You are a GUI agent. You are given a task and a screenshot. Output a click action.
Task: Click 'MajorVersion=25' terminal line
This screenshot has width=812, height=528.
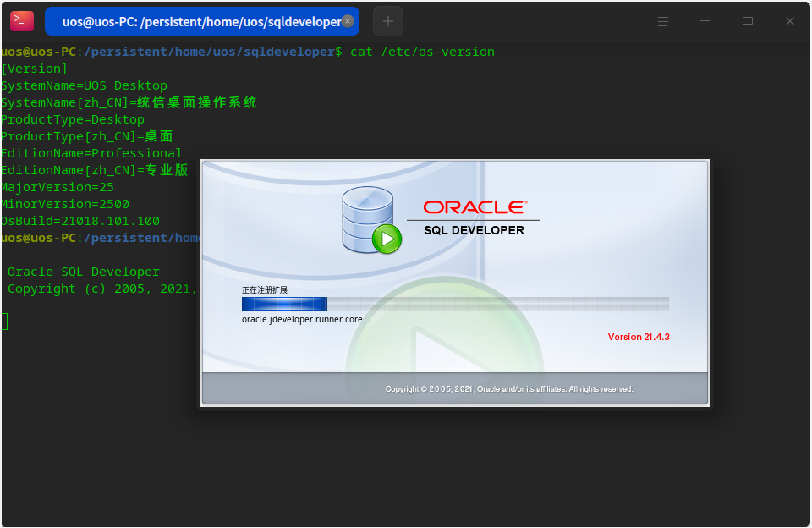pyautogui.click(x=57, y=187)
